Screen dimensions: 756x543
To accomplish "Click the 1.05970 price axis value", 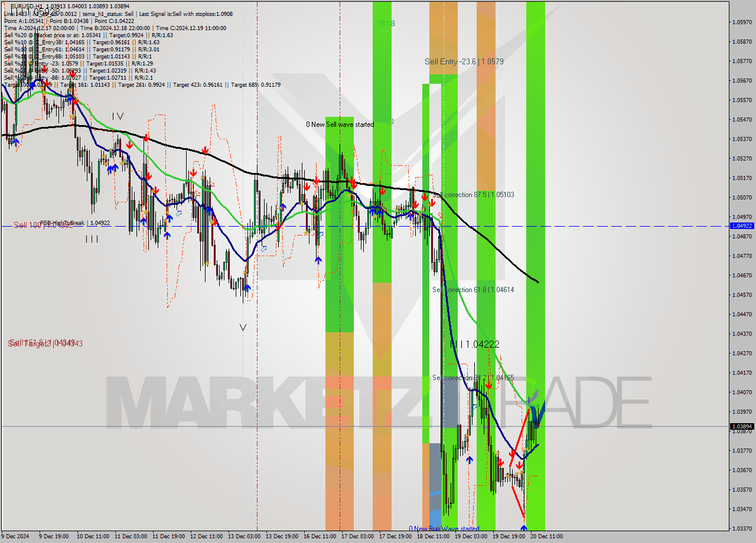I will point(742,22).
